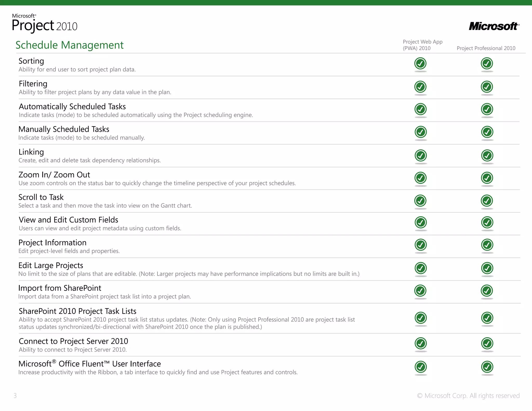Click the Microsoft Project 2010 logo
The image size is (532, 411).
coord(45,23)
